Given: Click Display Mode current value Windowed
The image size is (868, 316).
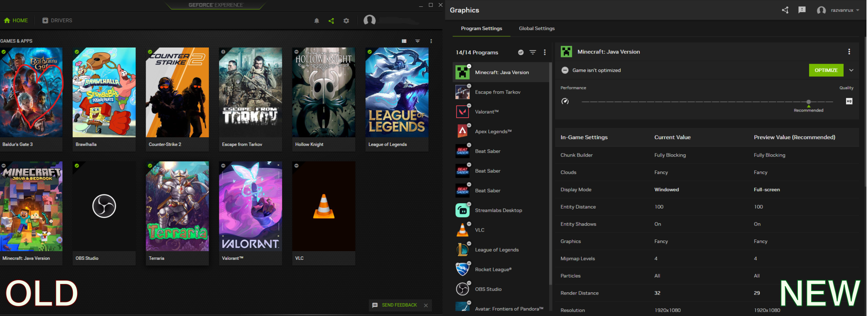Looking at the screenshot, I should coord(666,190).
